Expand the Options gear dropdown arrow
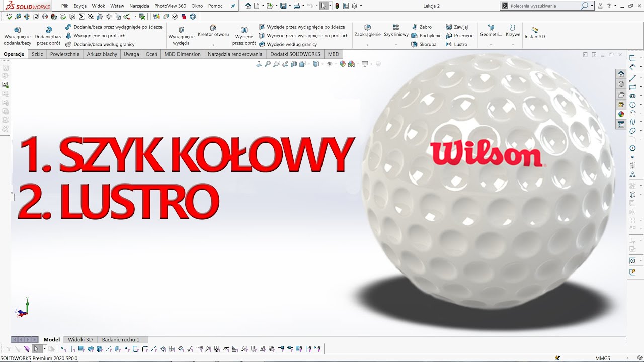Viewport: 644px width, 362px height. point(361,6)
